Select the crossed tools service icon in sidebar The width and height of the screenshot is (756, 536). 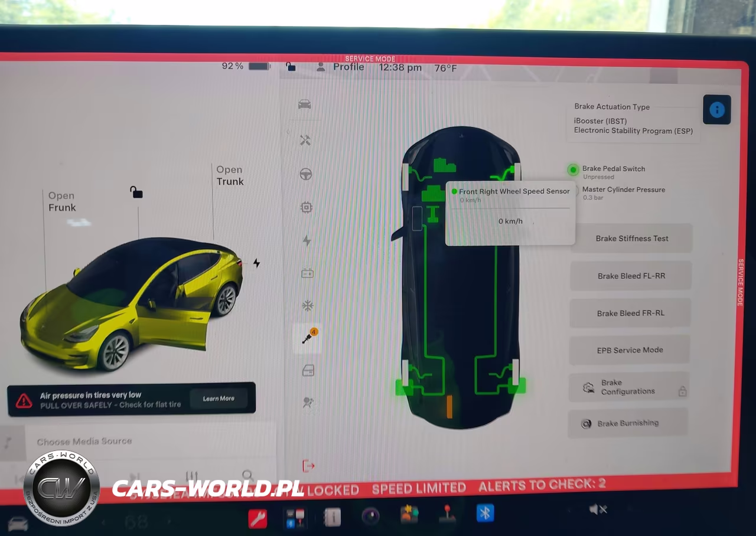click(305, 140)
